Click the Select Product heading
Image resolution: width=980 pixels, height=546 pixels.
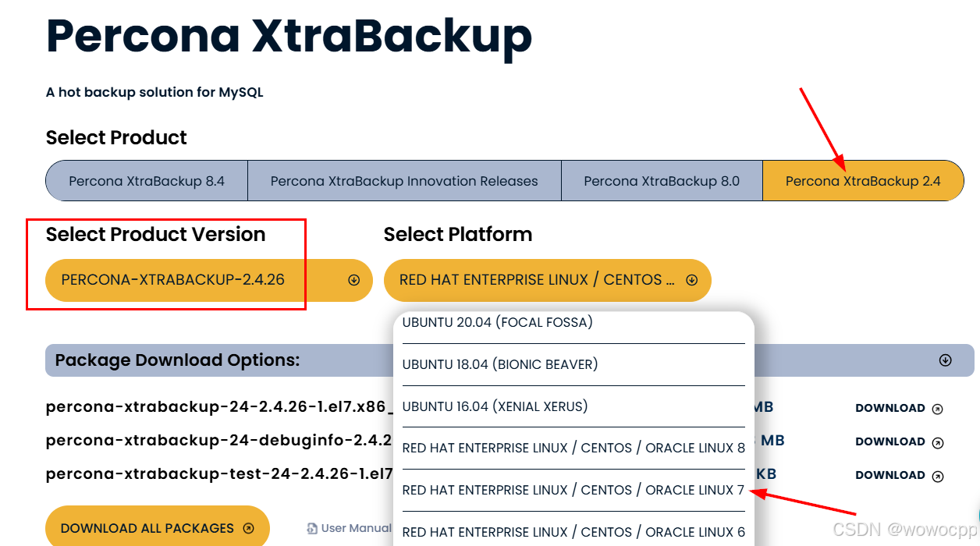[116, 138]
